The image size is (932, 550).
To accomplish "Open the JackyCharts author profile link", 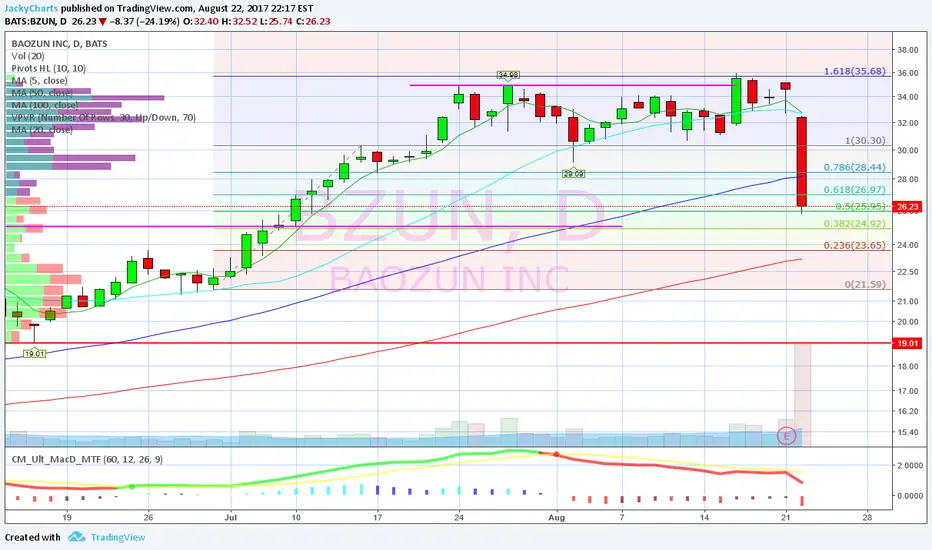I will point(32,9).
